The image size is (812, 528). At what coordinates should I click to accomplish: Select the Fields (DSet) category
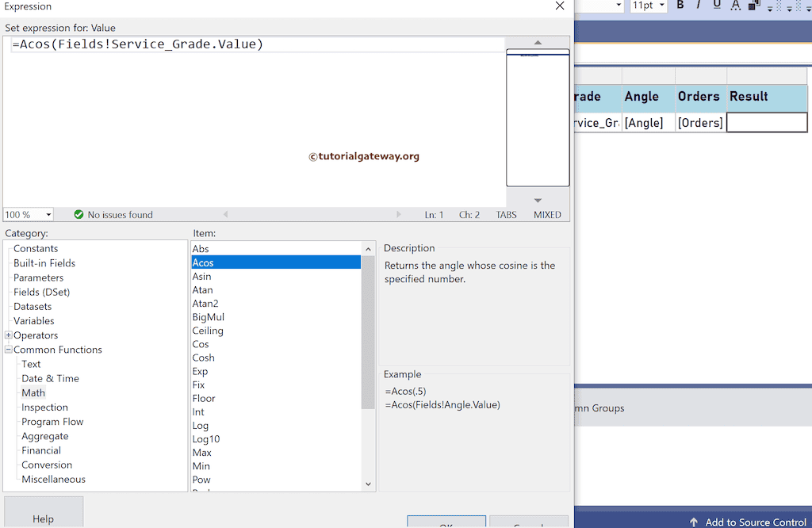click(x=41, y=292)
